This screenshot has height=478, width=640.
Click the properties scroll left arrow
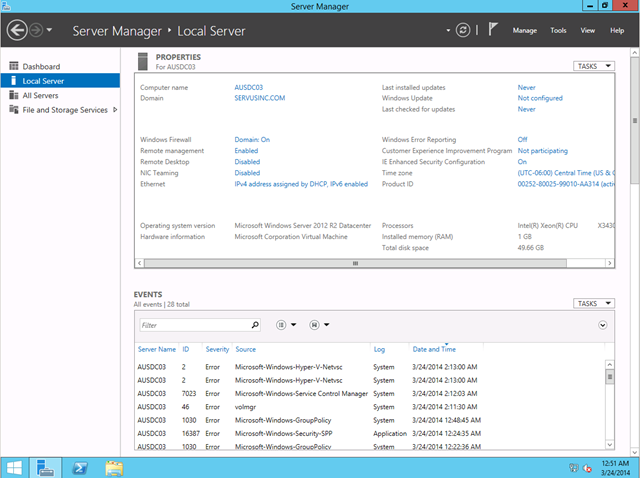139,263
